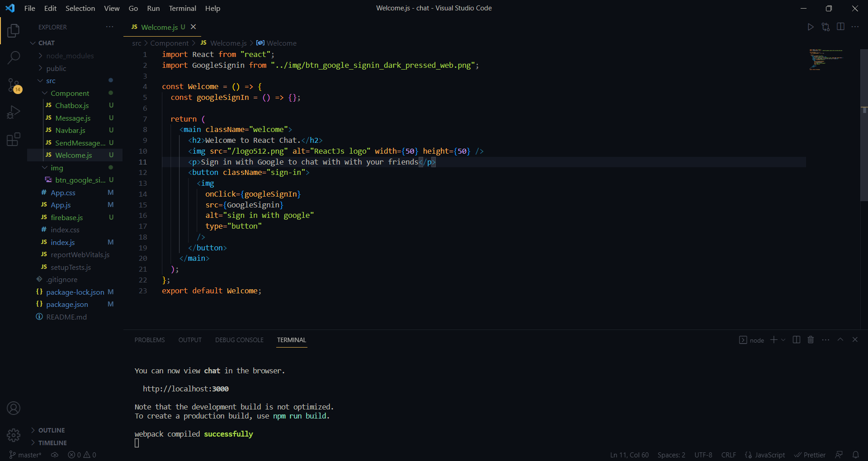Close the Welcome.js editor tab
The image size is (868, 461).
coord(193,27)
